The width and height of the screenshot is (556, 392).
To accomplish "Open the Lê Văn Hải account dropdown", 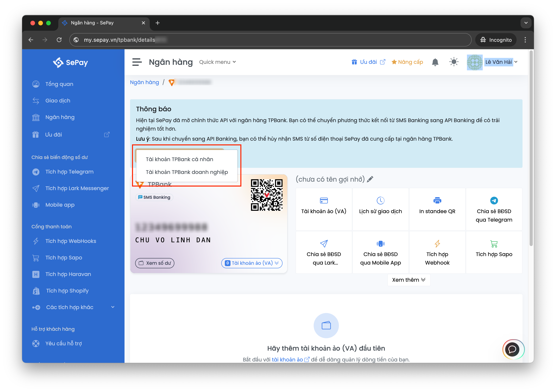I will tap(501, 62).
